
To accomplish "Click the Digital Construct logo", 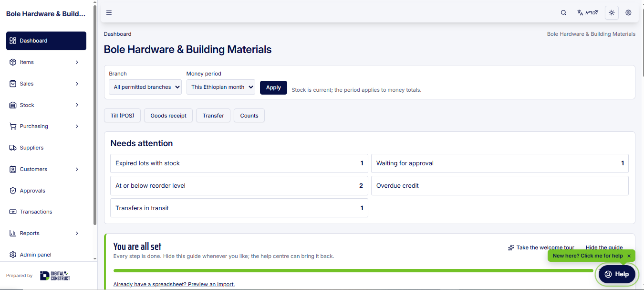I will pos(55,276).
